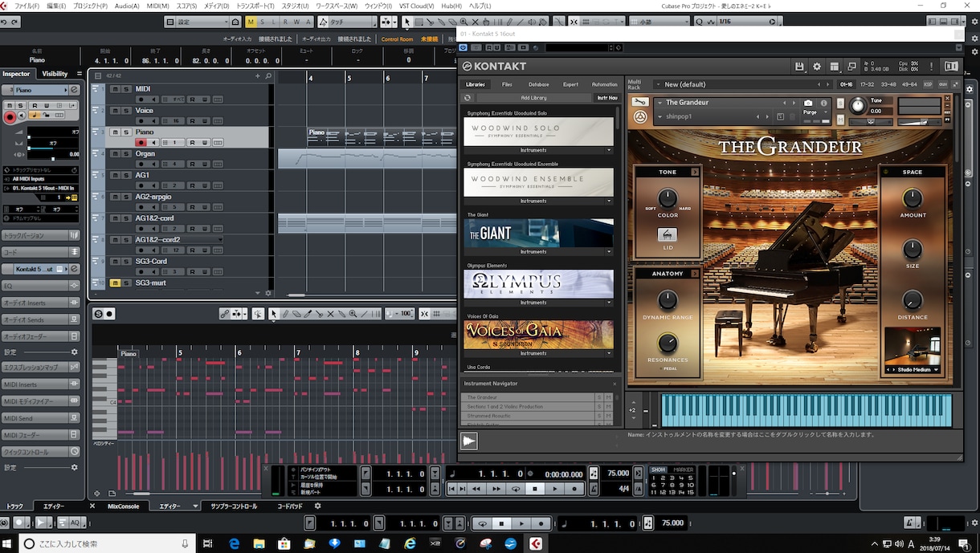Open The Grandeur instrument wrench options
This screenshot has height=553, width=980.
coord(639,102)
